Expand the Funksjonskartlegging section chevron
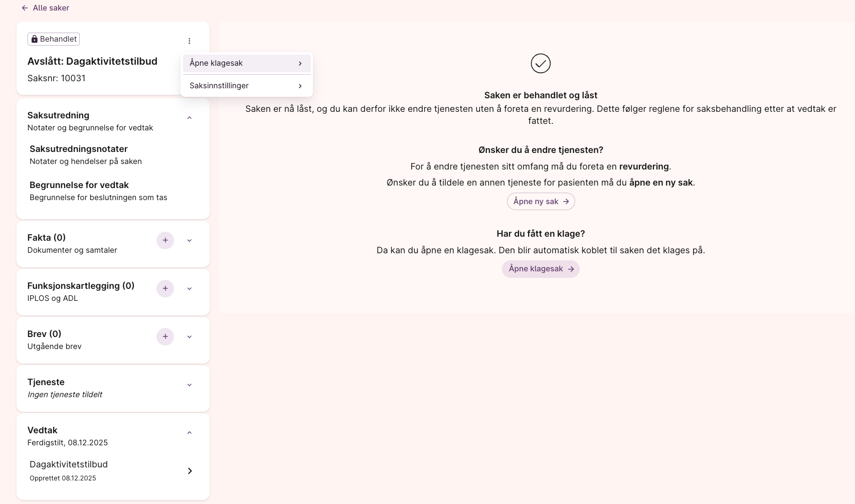This screenshot has height=504, width=855. click(189, 289)
